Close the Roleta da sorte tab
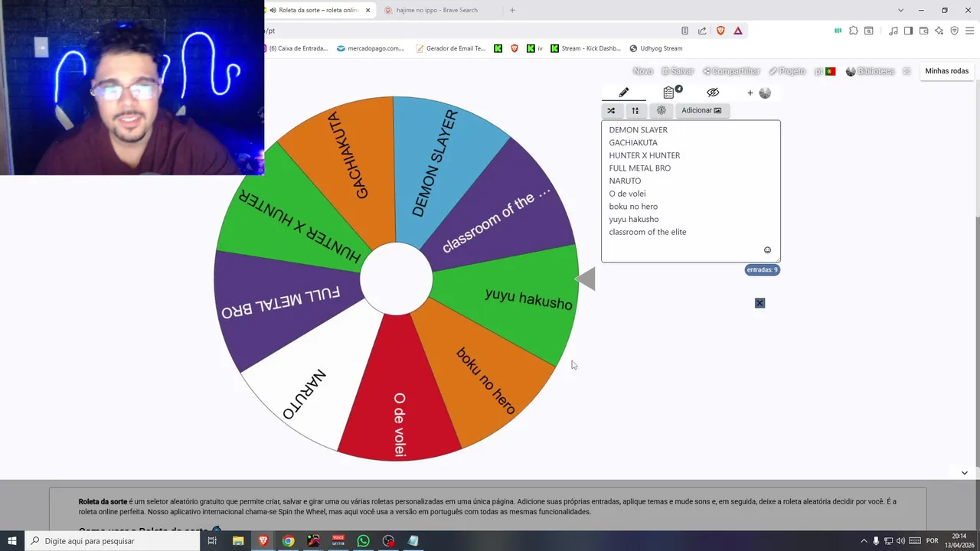 coord(368,10)
